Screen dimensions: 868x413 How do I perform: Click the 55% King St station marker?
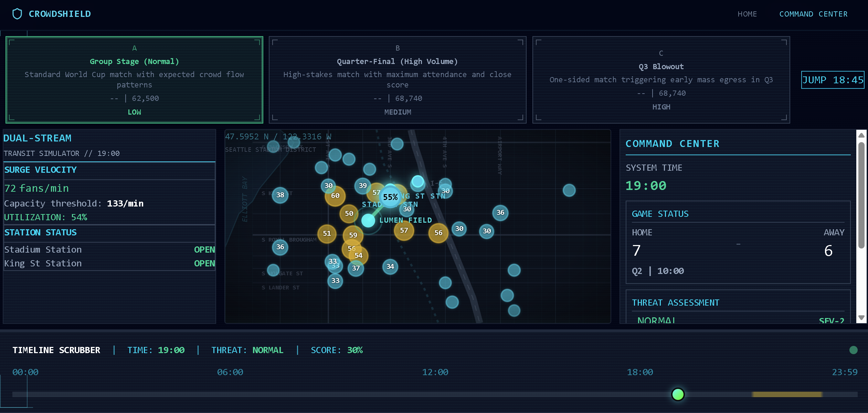pyautogui.click(x=390, y=197)
